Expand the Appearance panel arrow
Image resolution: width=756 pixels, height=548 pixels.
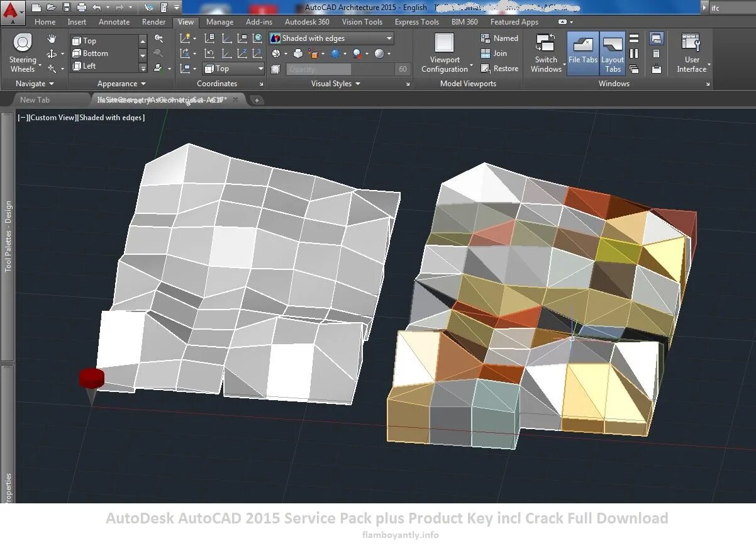[x=143, y=84]
